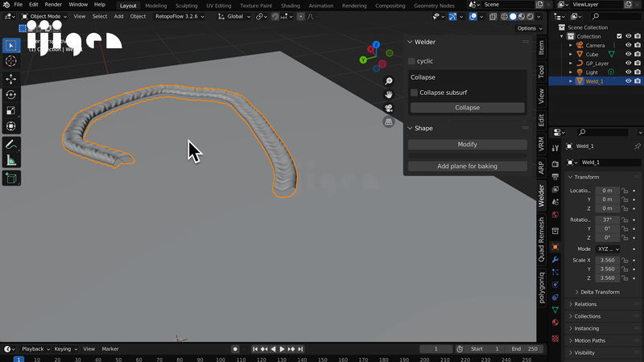Enable Collapse subsurf checkbox

pos(414,93)
